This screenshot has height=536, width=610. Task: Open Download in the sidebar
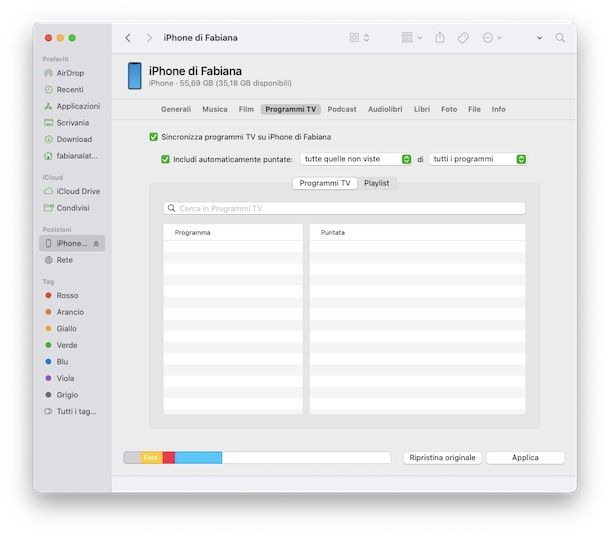[x=74, y=139]
